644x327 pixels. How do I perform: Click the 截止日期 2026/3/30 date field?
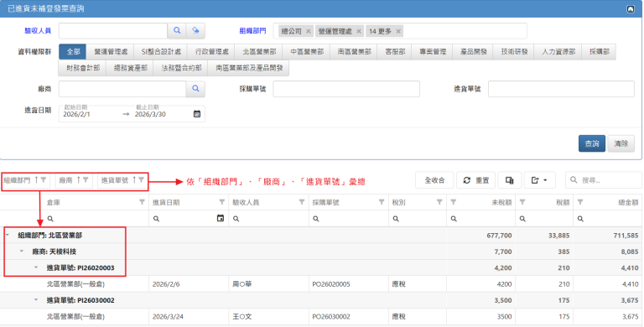(162, 114)
